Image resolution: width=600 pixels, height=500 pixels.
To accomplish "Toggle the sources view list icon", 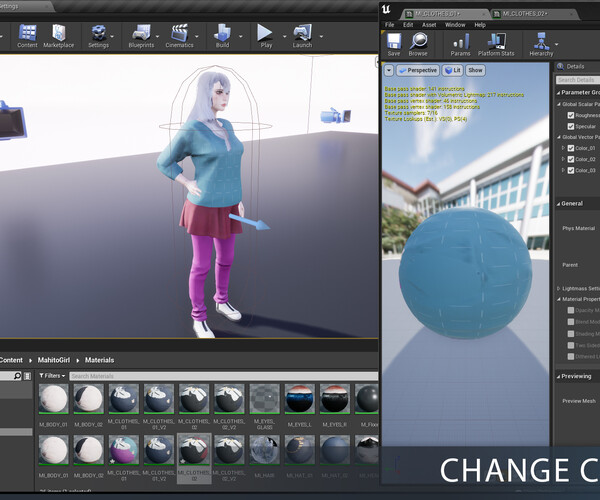I will pos(28,376).
